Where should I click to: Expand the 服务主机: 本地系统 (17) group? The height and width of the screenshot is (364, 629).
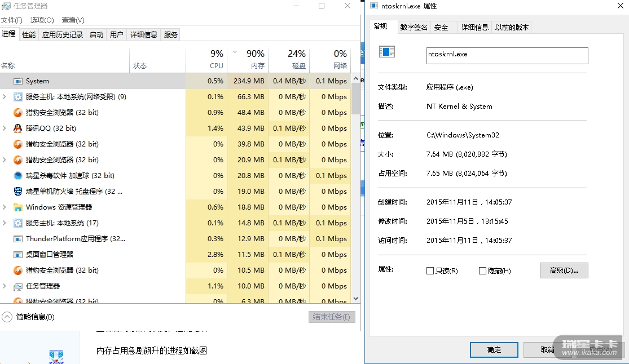point(5,223)
